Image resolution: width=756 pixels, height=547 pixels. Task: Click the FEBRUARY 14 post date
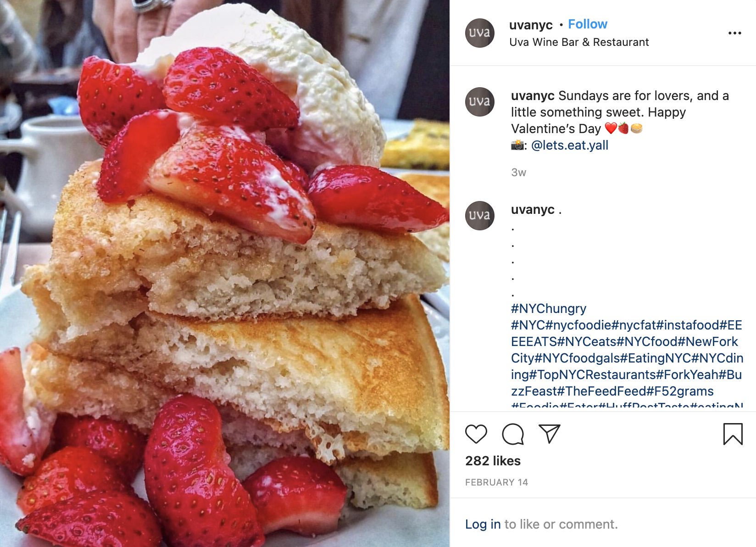tap(496, 482)
